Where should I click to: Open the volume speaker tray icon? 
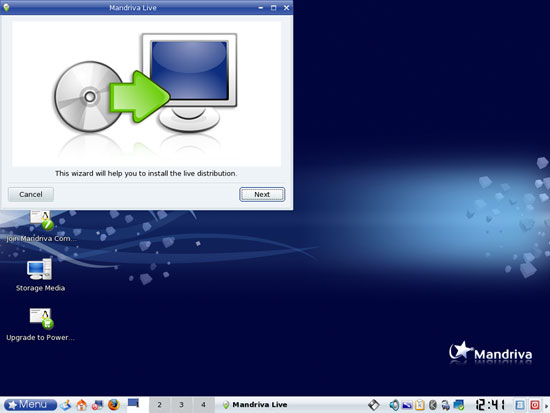(394, 405)
